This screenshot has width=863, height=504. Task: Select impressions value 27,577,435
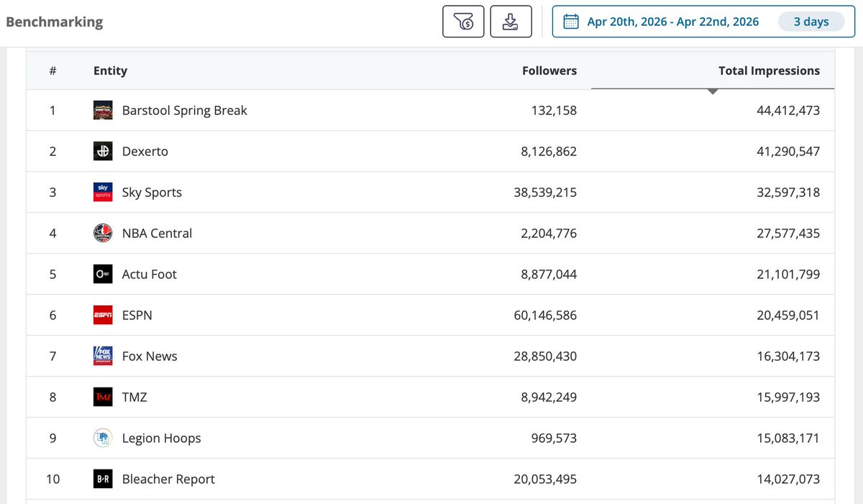[787, 233]
